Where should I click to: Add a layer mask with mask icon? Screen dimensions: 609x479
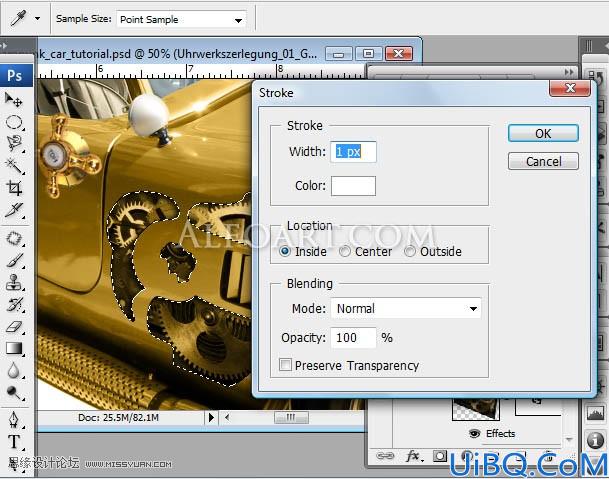point(440,456)
